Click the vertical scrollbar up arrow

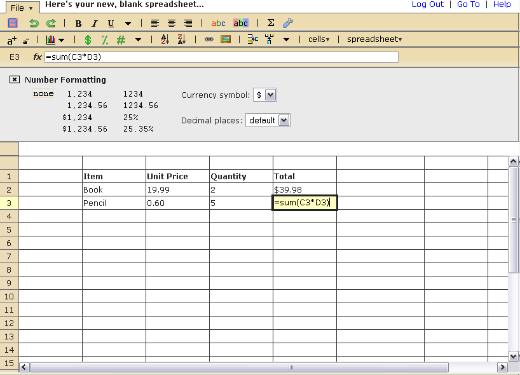pos(514,162)
